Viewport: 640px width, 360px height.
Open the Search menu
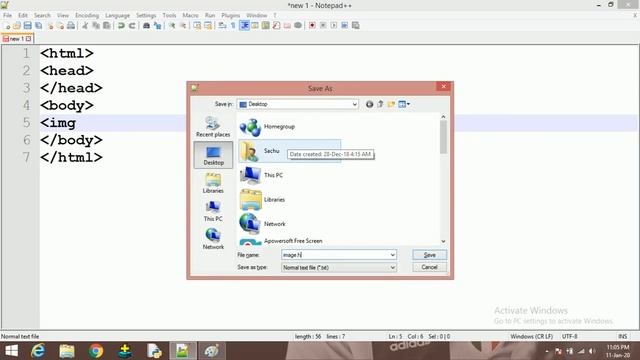42,15
